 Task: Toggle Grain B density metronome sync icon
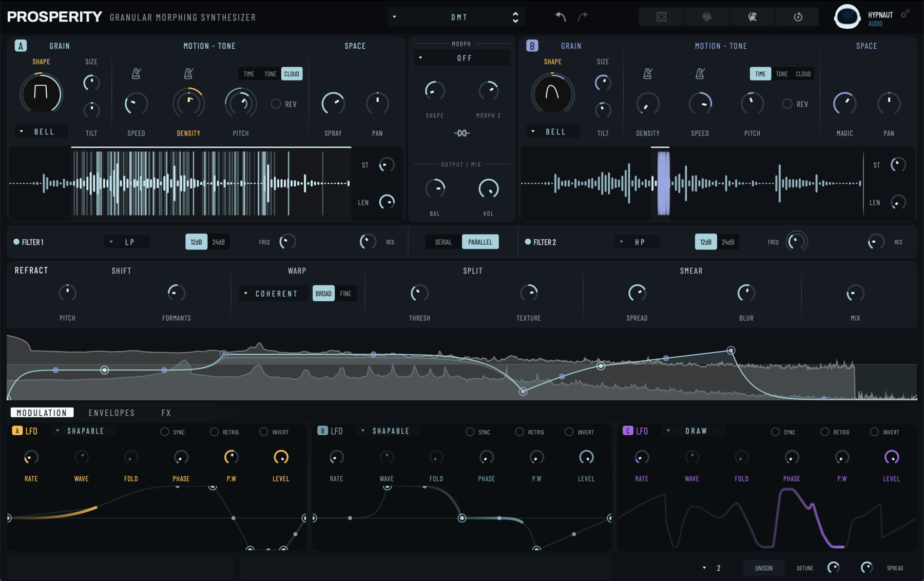tap(648, 73)
